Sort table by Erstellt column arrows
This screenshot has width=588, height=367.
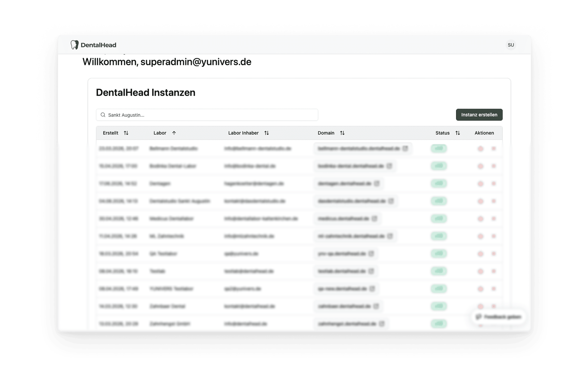click(126, 133)
